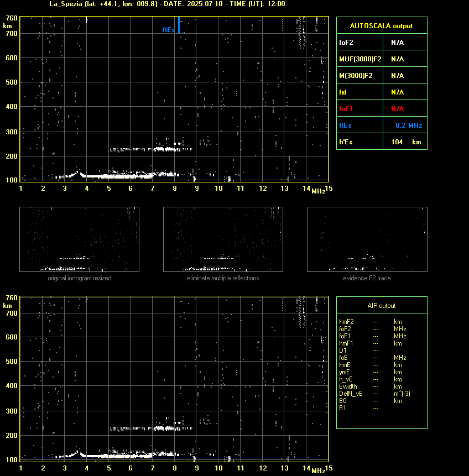Click the Ewidth row in AIP output

point(371,386)
